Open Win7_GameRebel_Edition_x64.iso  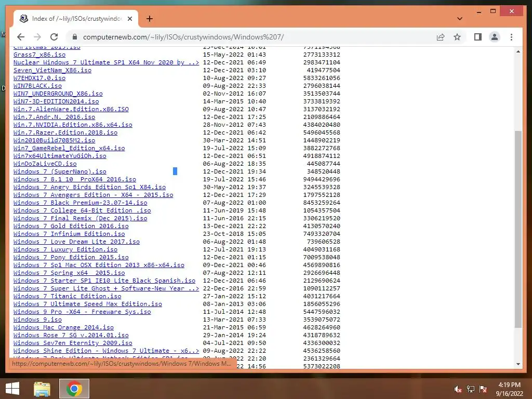click(x=69, y=148)
